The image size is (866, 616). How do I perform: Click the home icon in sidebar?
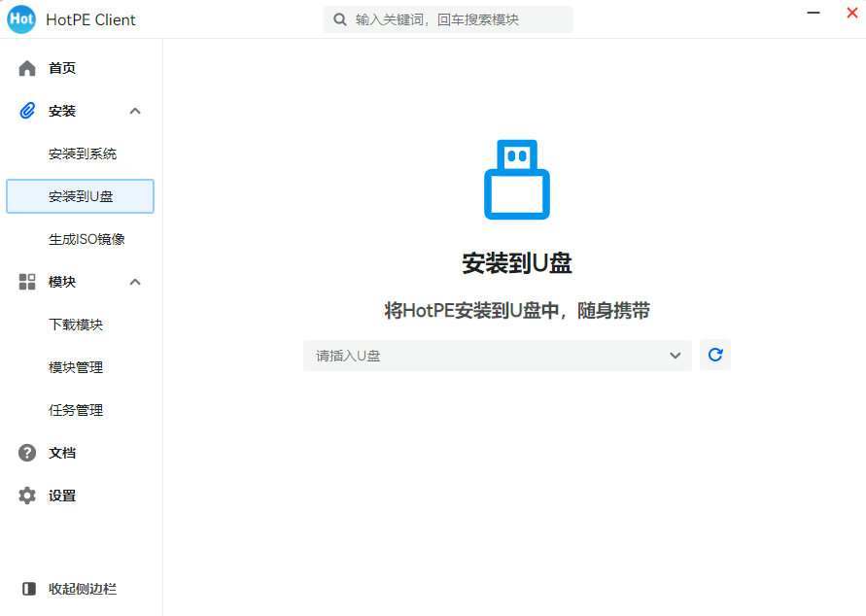[x=27, y=68]
